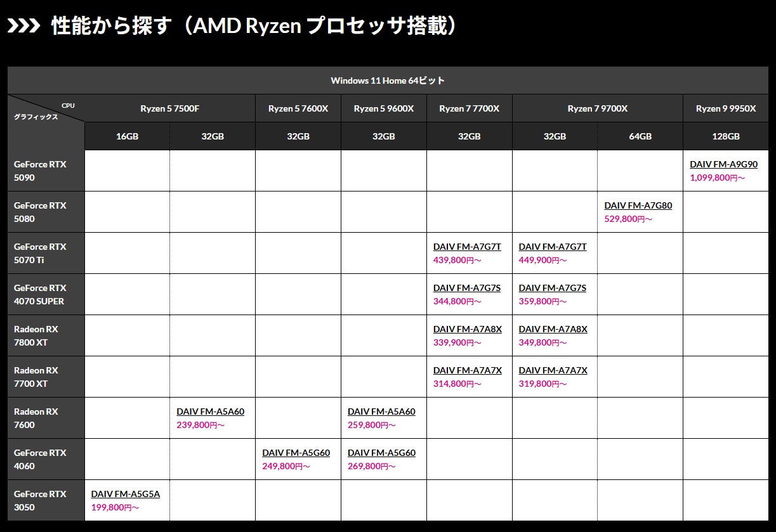The height and width of the screenshot is (532, 776).
Task: Click the Ryzen 5 9600X column header
Action: point(384,108)
